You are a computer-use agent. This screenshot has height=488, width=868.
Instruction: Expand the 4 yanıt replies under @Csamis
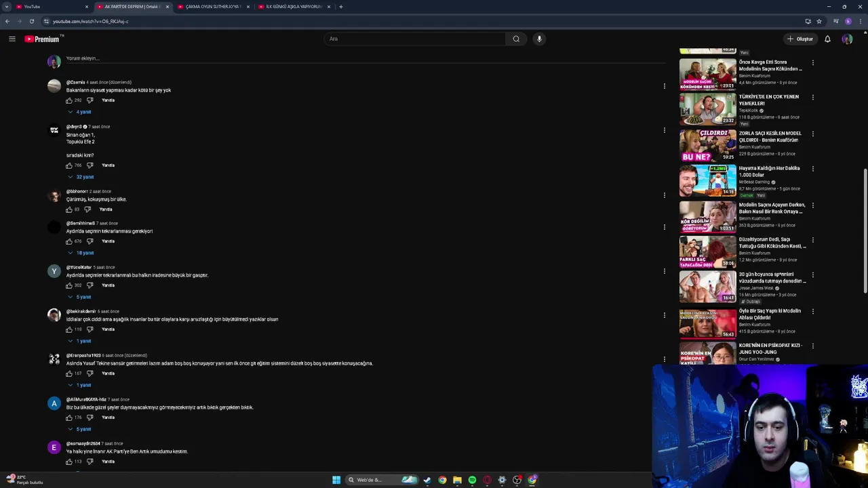[x=79, y=112]
